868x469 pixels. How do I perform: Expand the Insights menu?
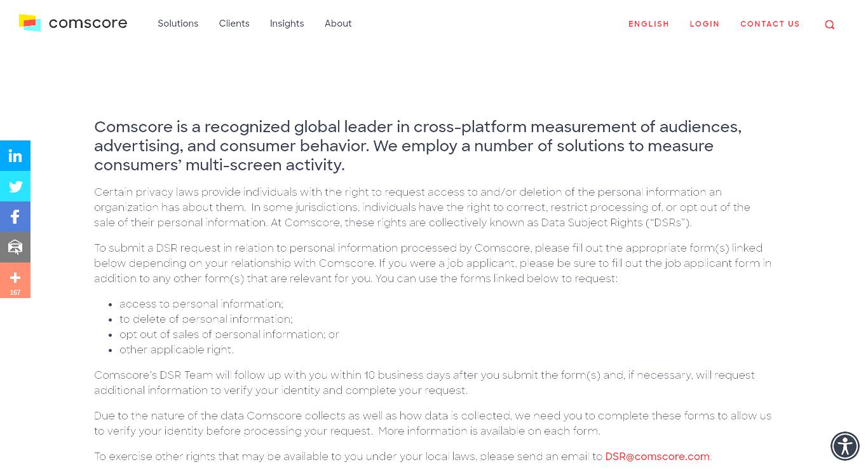pos(287,24)
